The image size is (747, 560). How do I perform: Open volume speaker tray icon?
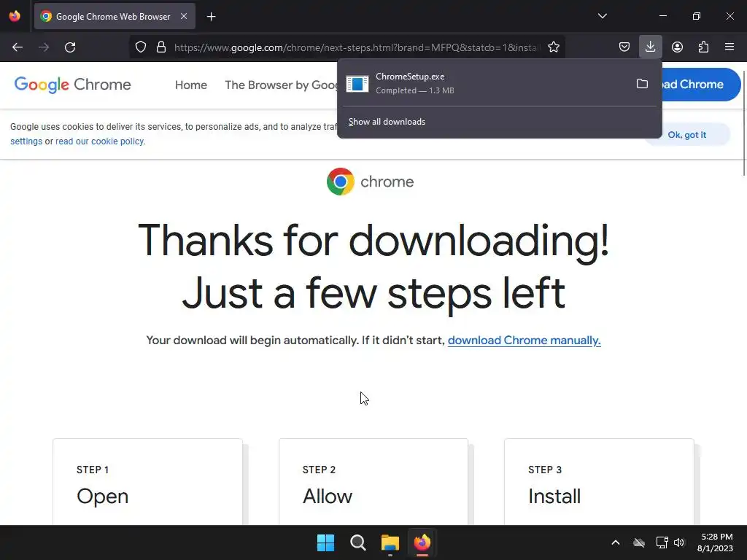click(679, 542)
